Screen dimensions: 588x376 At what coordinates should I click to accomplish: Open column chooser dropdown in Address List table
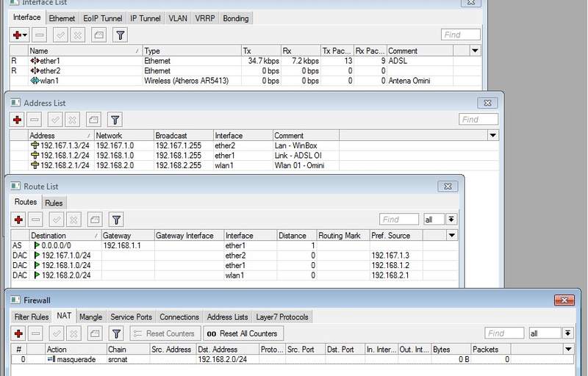pyautogui.click(x=492, y=135)
